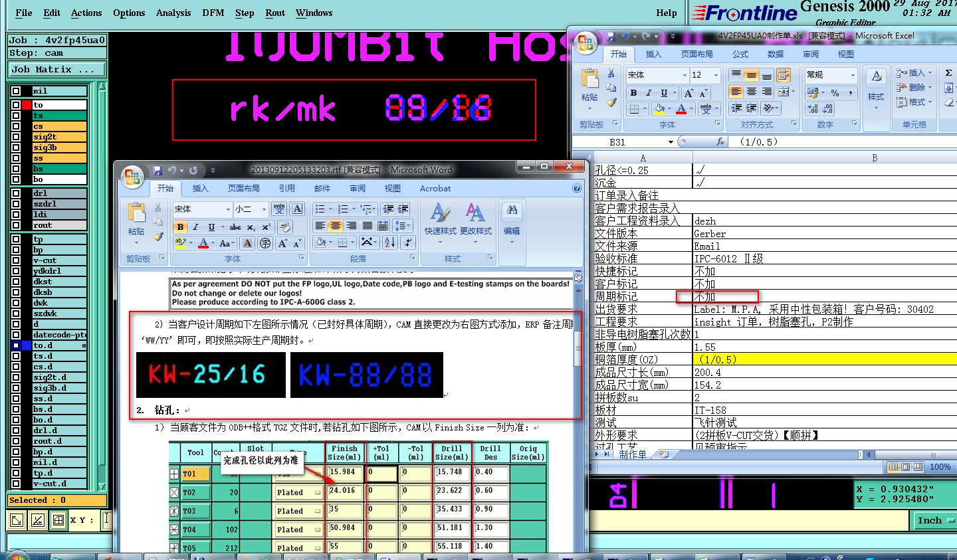This screenshot has width=957, height=560.
Task: Open the Help menu in Genesis
Action: 667,13
